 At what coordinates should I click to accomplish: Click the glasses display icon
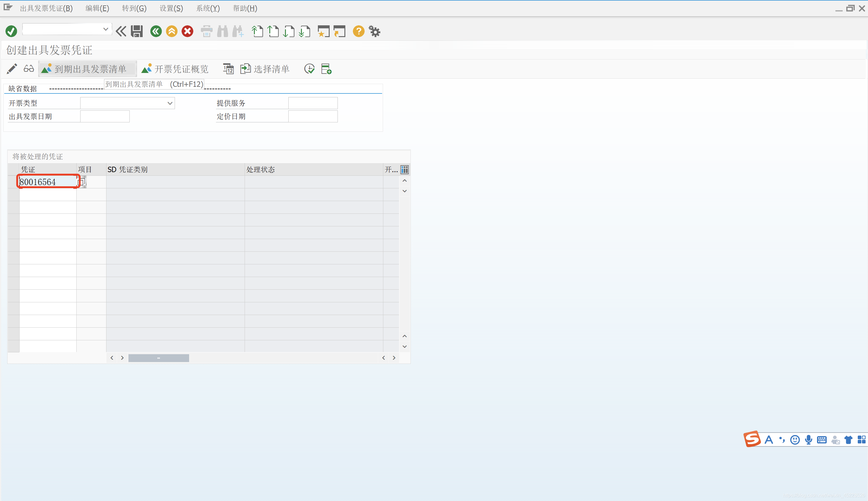coord(29,69)
